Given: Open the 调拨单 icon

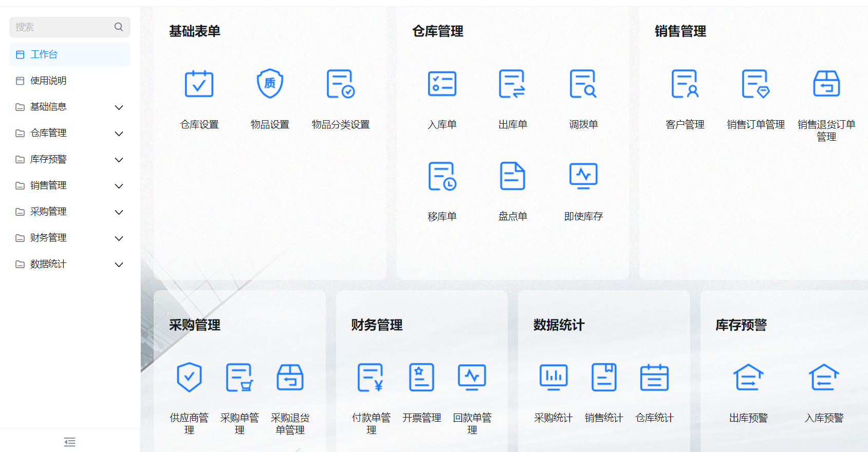Looking at the screenshot, I should (x=583, y=84).
